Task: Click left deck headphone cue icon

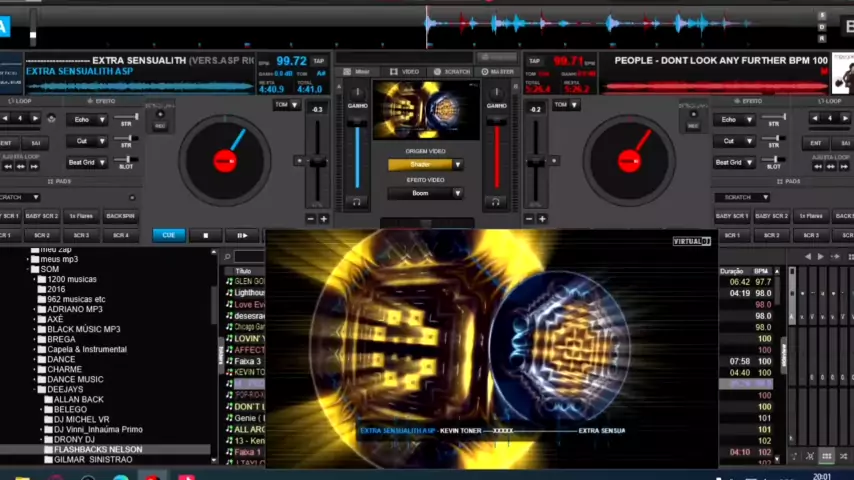Action: pyautogui.click(x=357, y=201)
